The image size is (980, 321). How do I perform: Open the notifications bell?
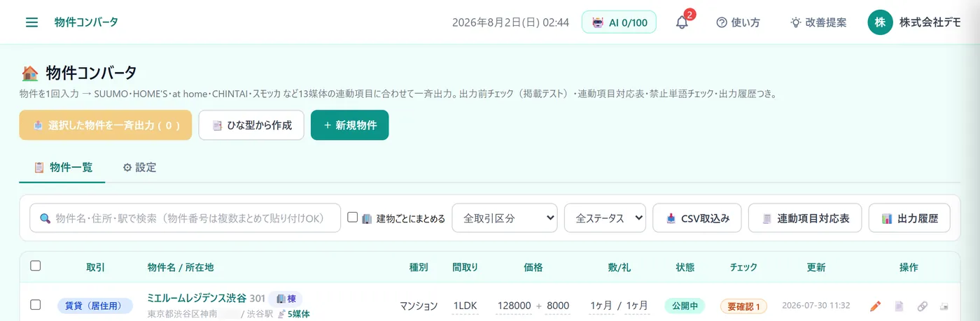[x=682, y=22]
